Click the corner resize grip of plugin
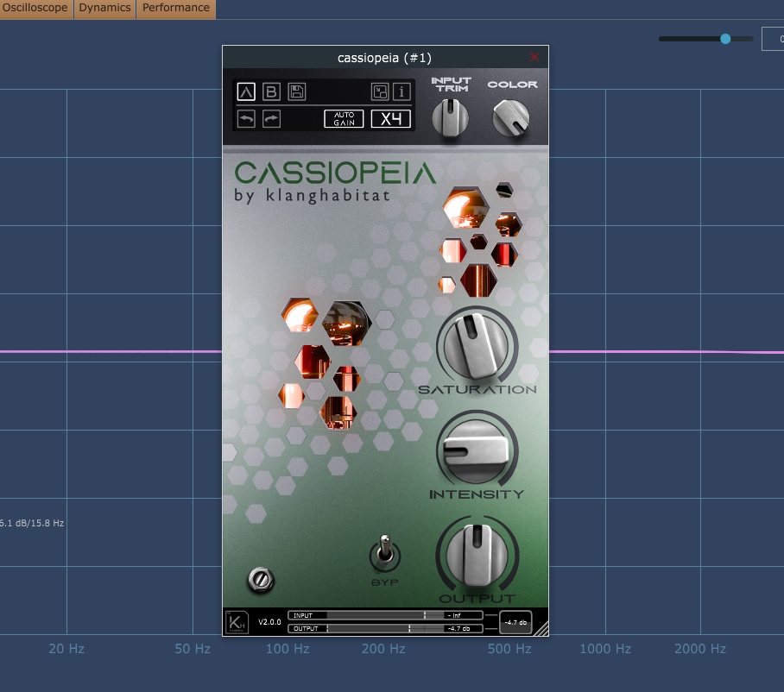784x692 pixels. 541,628
